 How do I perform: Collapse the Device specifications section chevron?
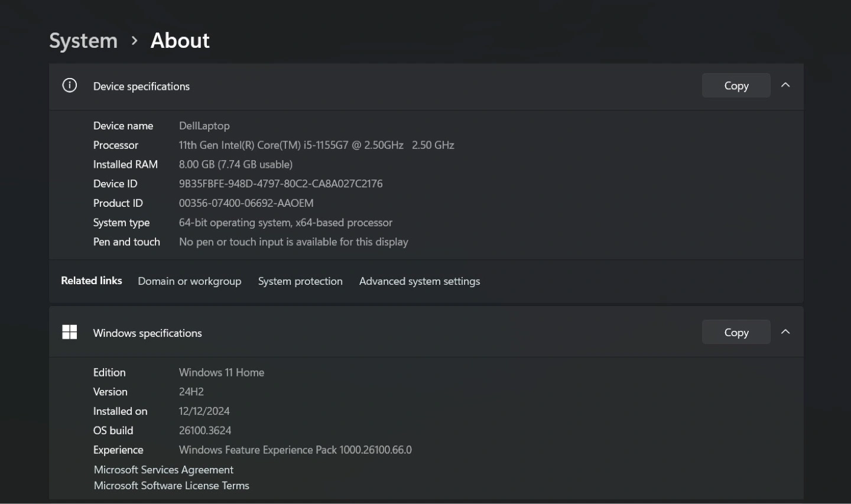(x=785, y=85)
